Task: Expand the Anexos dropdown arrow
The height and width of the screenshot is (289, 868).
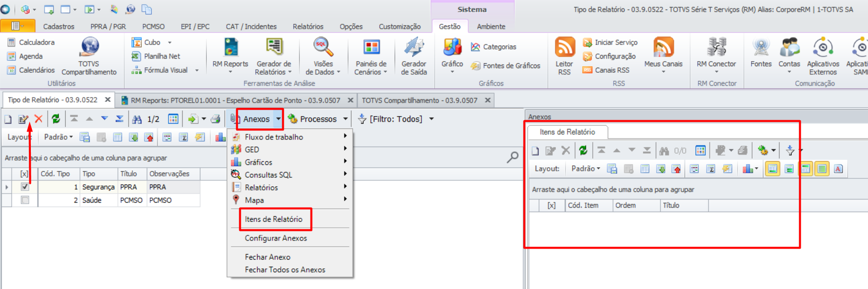Action: click(x=278, y=119)
